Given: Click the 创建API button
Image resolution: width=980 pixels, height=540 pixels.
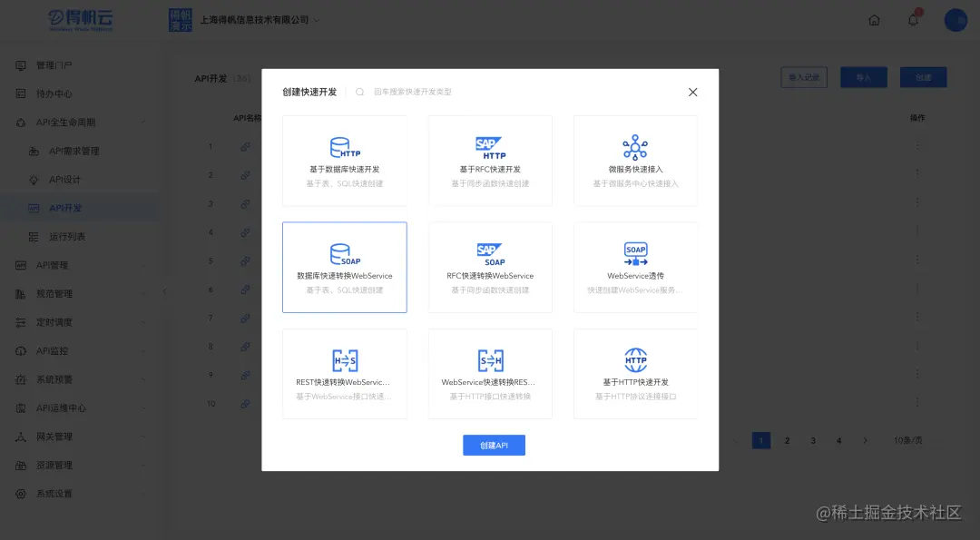Looking at the screenshot, I should click(x=494, y=445).
